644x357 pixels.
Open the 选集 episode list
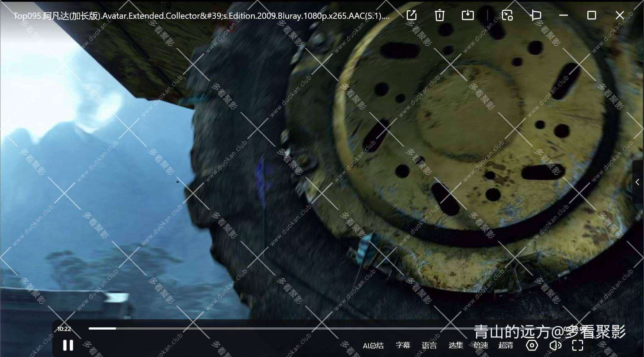coord(456,345)
